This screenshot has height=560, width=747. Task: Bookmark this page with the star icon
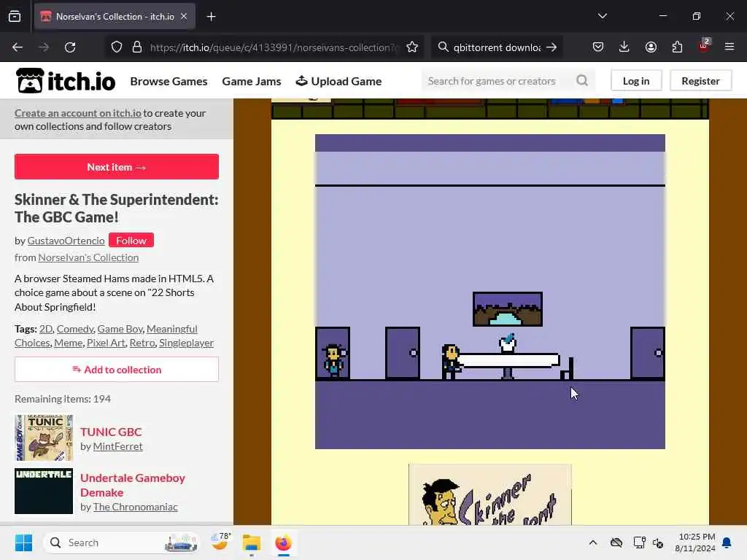412,47
